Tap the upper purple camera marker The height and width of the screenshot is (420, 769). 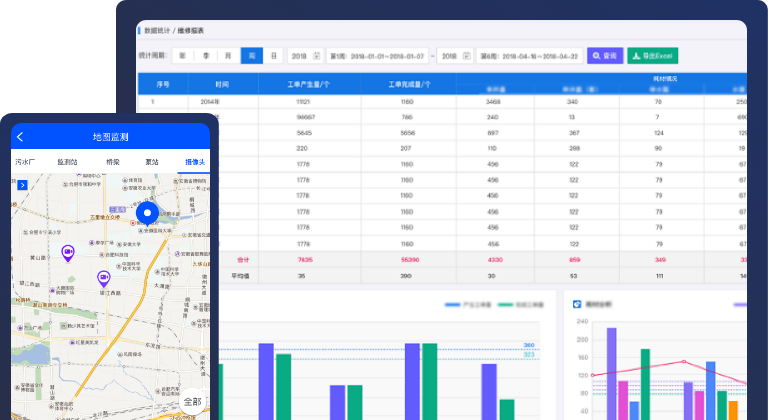pos(68,254)
